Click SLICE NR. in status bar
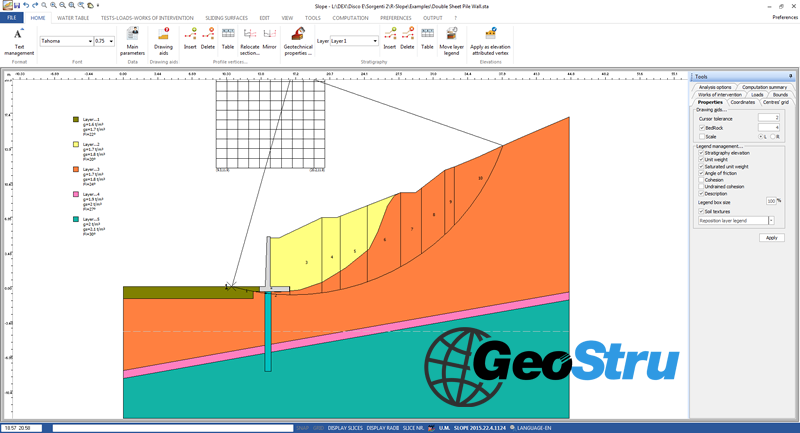The height and width of the screenshot is (433, 800). click(x=413, y=428)
